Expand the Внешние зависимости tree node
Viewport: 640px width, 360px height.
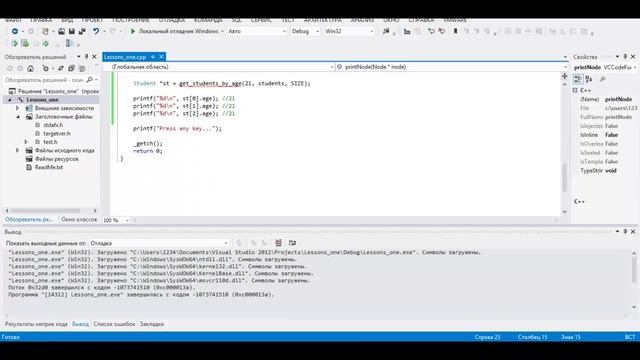tap(18, 108)
